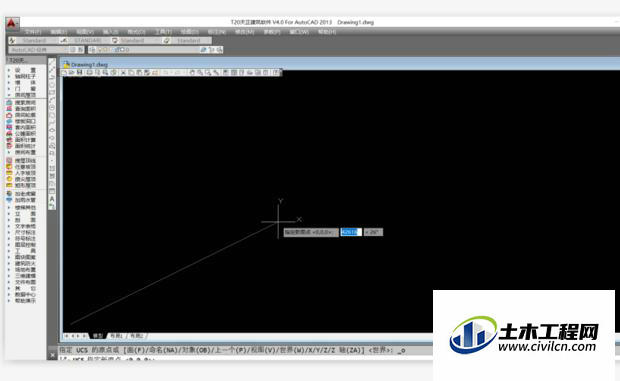Open the 文件(F) menu
This screenshot has width=620, height=381.
(x=33, y=32)
